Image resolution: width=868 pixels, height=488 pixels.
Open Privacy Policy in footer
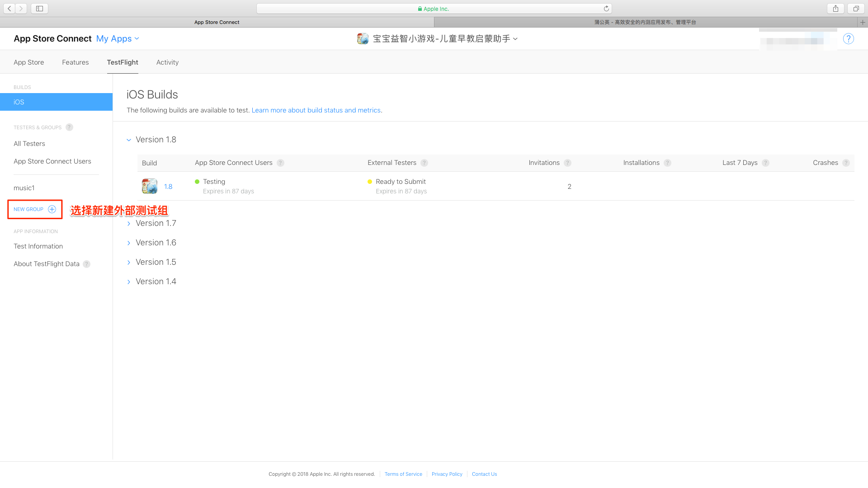coord(447,474)
